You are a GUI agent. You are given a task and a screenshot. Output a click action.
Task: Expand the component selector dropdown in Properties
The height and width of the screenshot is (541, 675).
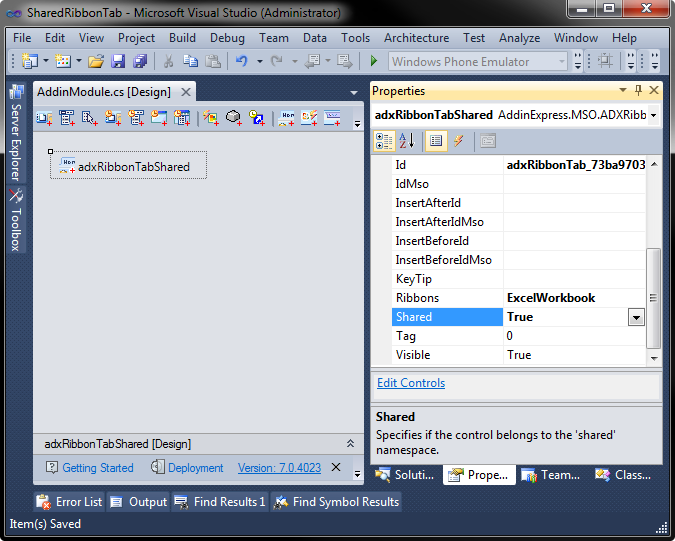tap(653, 115)
